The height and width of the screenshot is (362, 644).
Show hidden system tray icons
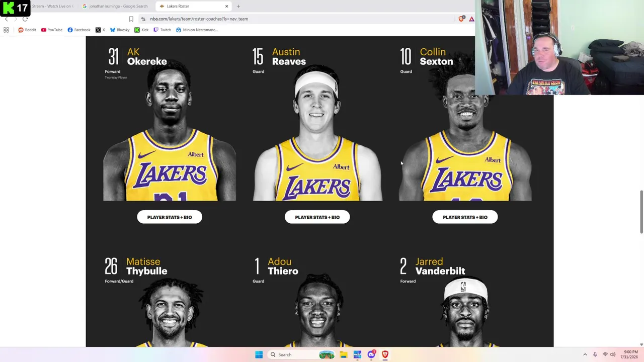pyautogui.click(x=585, y=354)
